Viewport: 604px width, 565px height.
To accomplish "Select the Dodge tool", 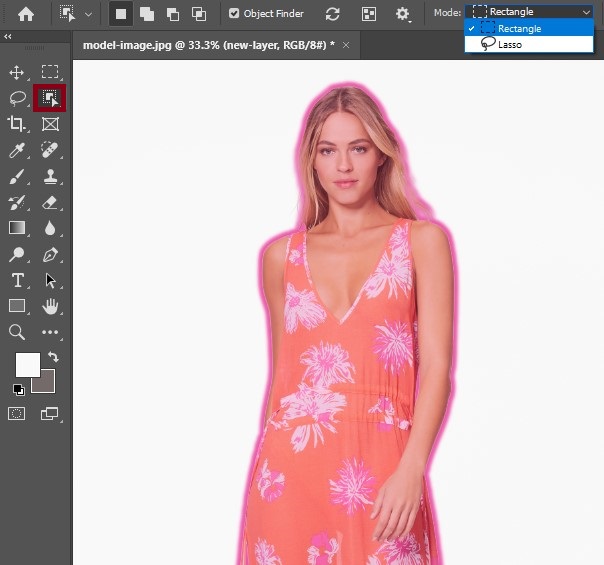I will (x=17, y=255).
